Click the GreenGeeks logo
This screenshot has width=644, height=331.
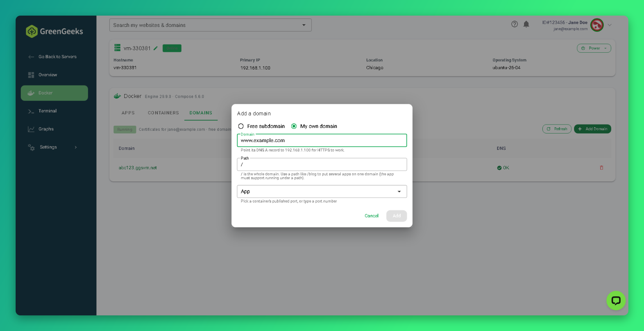pyautogui.click(x=54, y=31)
